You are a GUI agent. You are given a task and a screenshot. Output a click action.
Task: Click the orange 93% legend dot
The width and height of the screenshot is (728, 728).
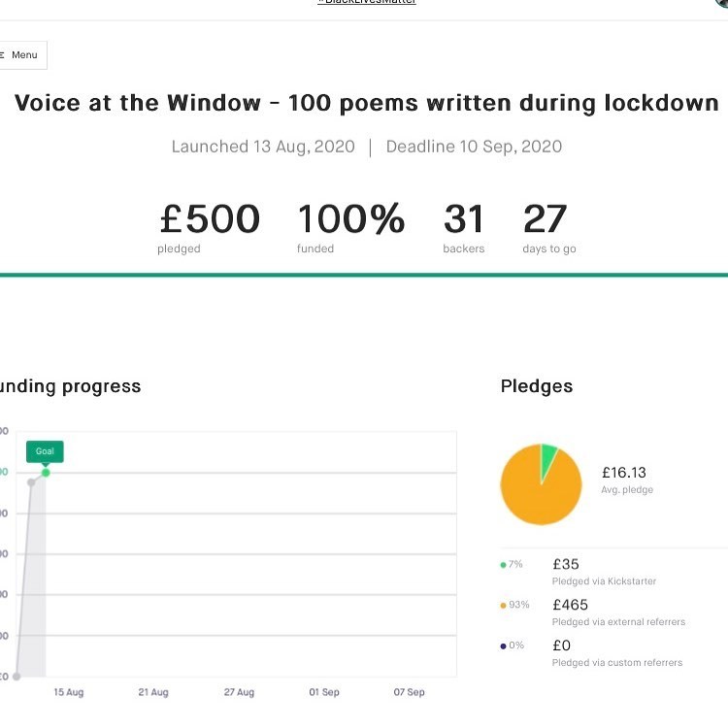click(x=503, y=605)
